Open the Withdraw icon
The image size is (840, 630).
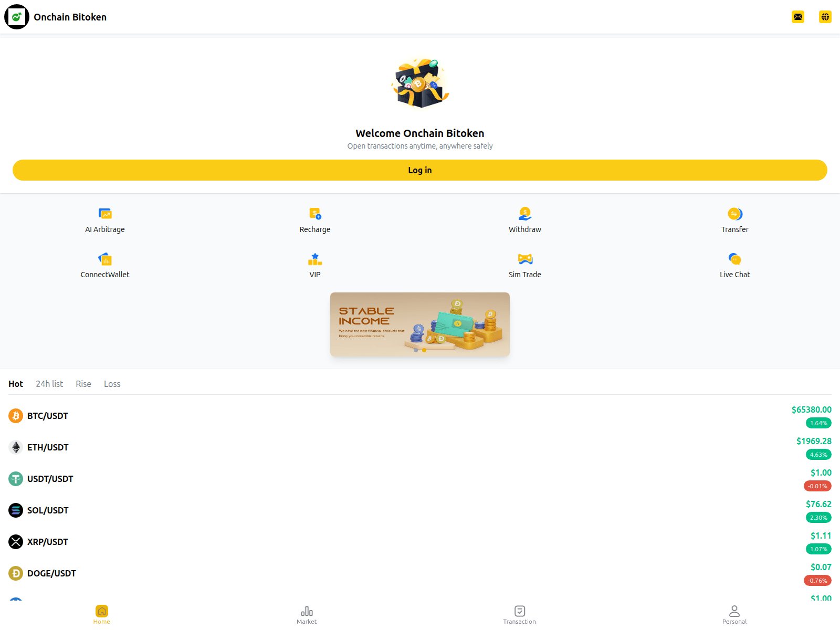525,214
